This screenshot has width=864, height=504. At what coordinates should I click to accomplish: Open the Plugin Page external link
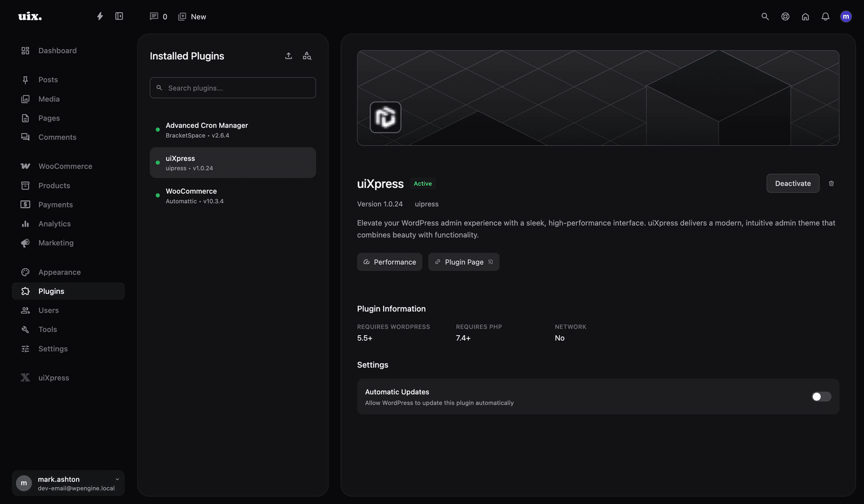(x=463, y=262)
